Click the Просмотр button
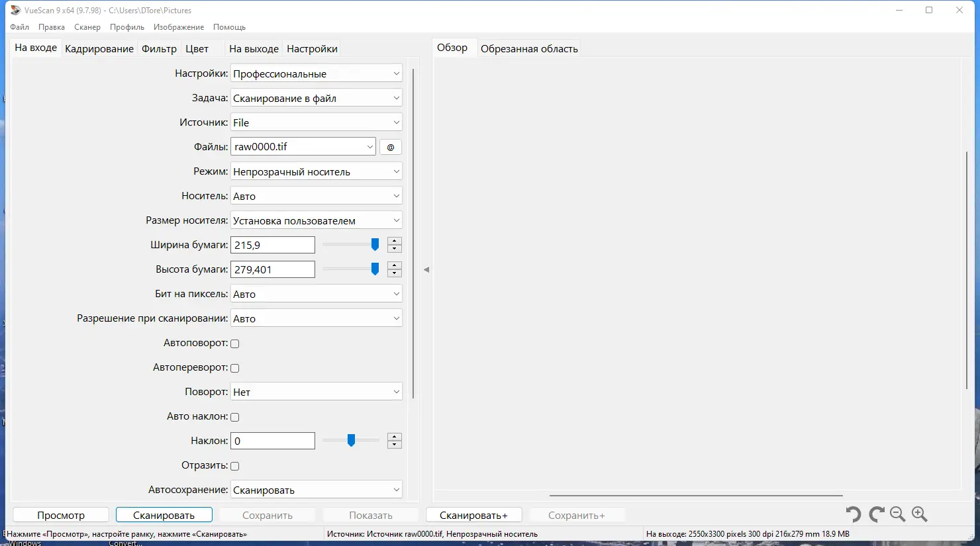This screenshot has height=546, width=980. coord(61,515)
